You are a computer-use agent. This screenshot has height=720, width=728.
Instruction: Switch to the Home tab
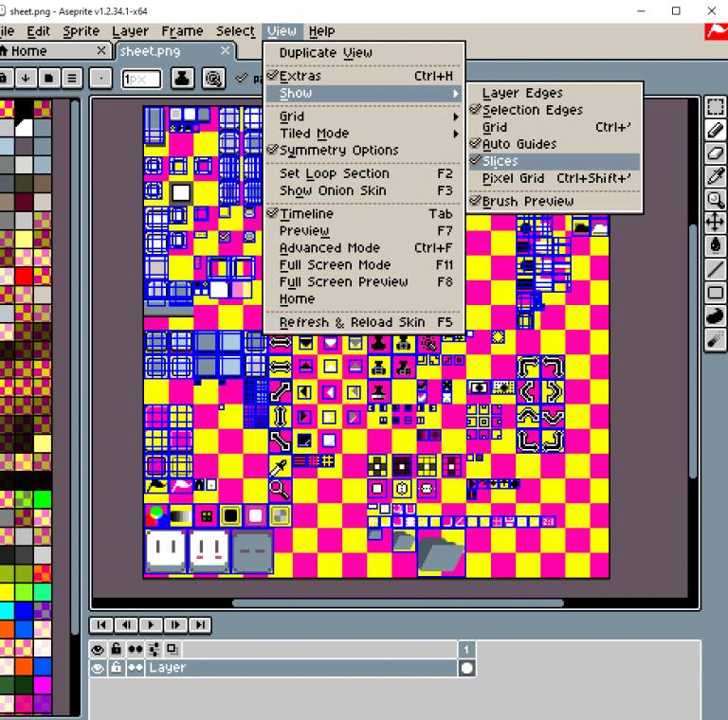tap(28, 51)
